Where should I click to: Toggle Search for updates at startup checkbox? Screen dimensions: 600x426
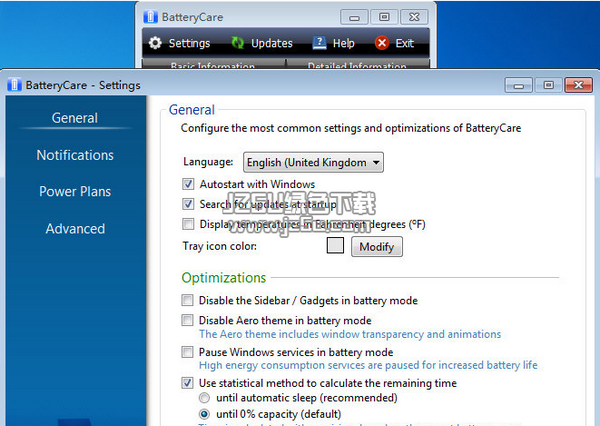point(188,204)
